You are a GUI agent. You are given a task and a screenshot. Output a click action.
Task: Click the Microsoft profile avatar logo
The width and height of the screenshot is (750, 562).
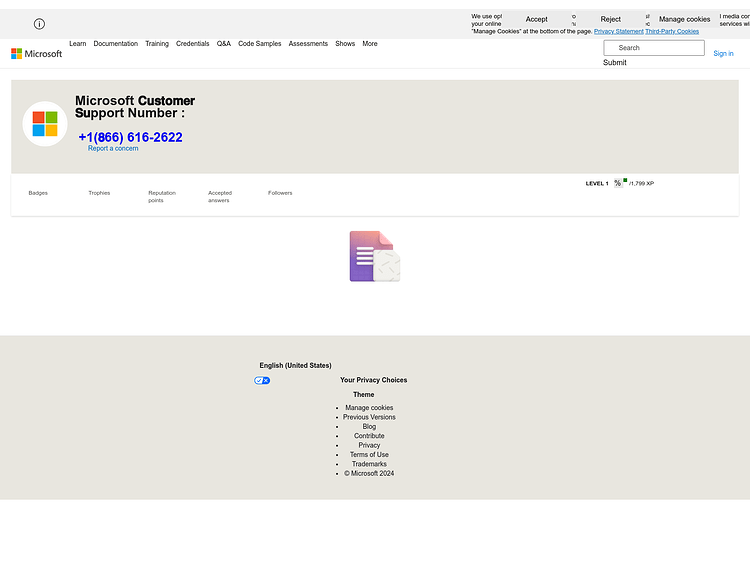(x=45, y=124)
